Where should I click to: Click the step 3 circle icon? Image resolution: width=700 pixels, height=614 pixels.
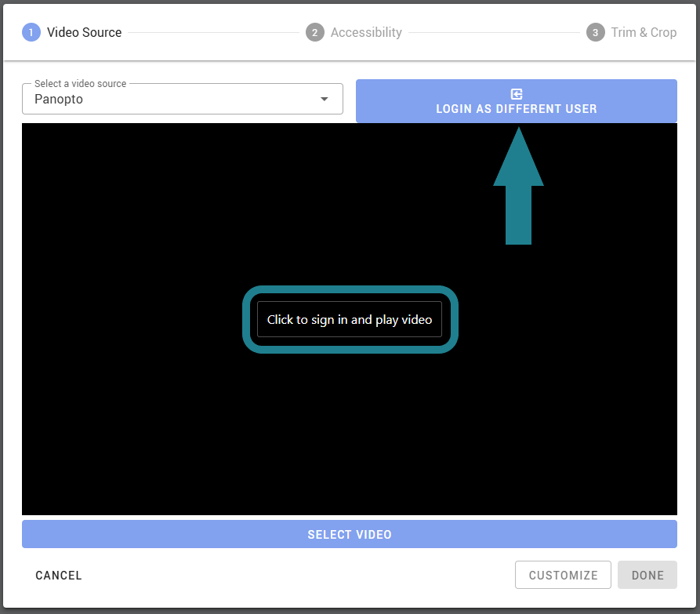click(x=596, y=32)
